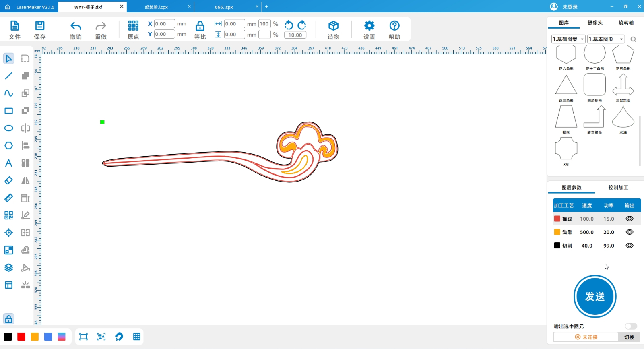Select the rectangle drawing tool
Screen dimensions: 644x349
pyautogui.click(x=8, y=111)
